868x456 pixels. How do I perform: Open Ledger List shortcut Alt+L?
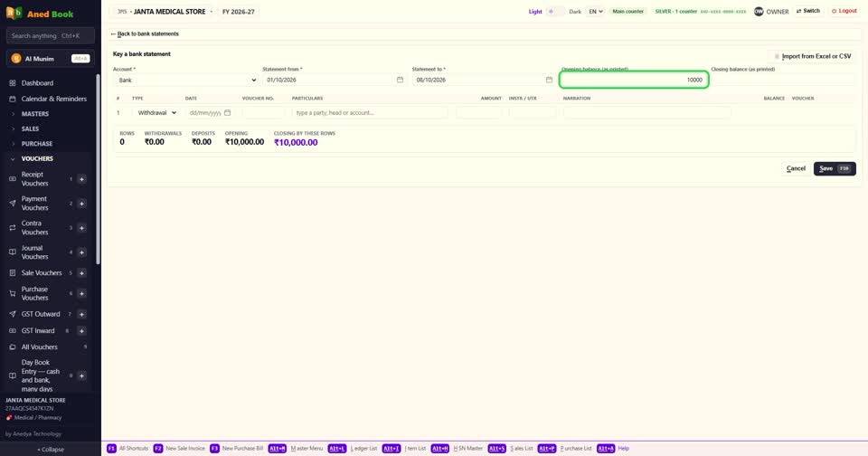(353, 448)
